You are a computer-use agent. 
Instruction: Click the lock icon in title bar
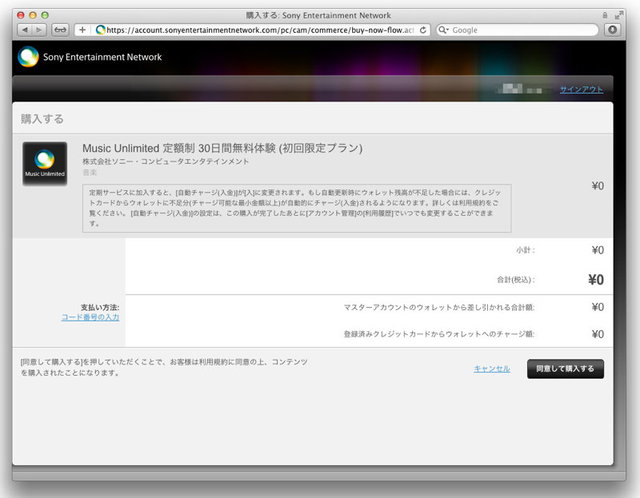click(603, 15)
